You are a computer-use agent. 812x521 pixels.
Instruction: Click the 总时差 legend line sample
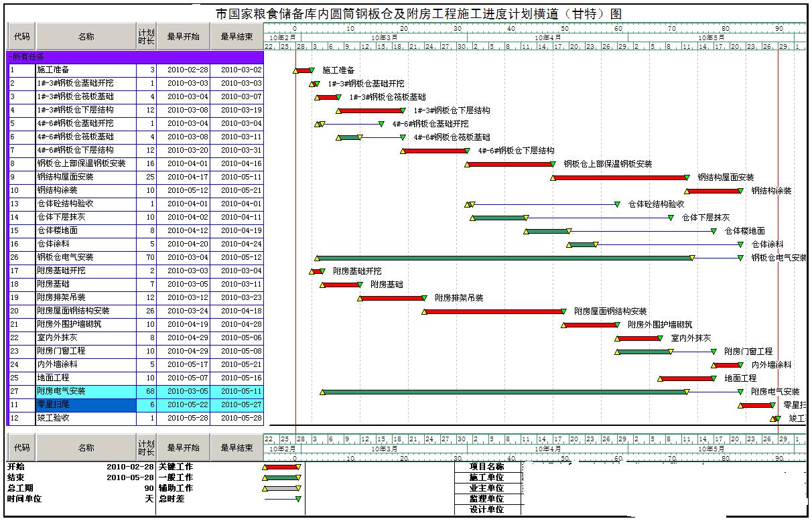tap(281, 499)
